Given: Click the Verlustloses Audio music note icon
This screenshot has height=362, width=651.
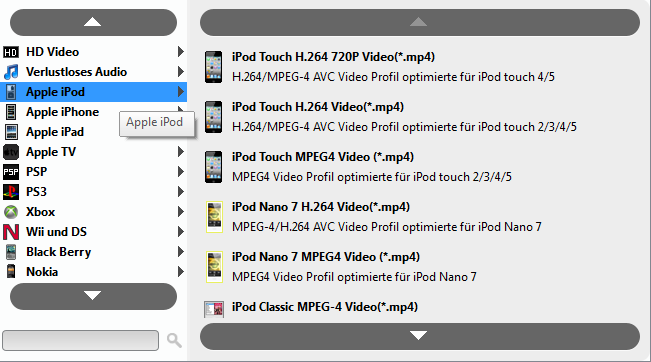Looking at the screenshot, I should click(x=11, y=72).
